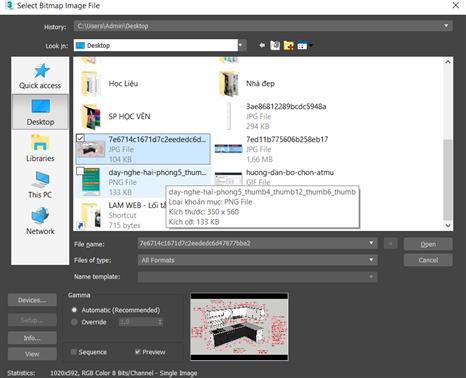Click the file list scroll down arrow
Image resolution: width=466 pixels, height=378 pixels.
click(x=448, y=225)
